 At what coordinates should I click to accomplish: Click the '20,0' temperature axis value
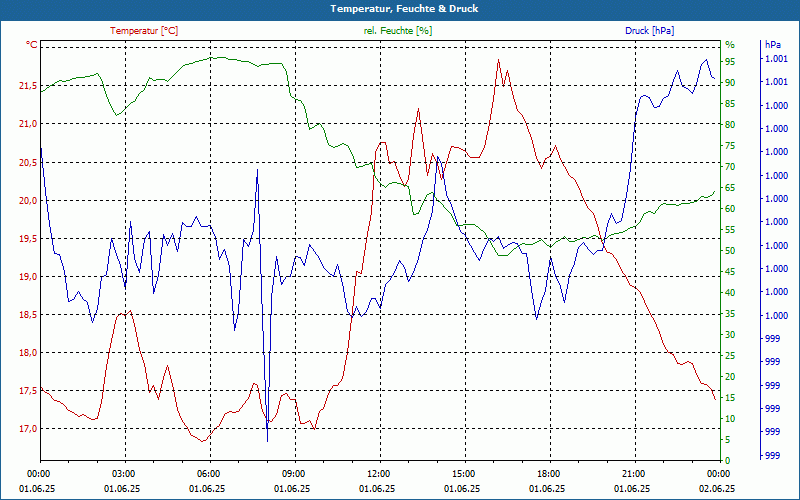tap(28, 201)
